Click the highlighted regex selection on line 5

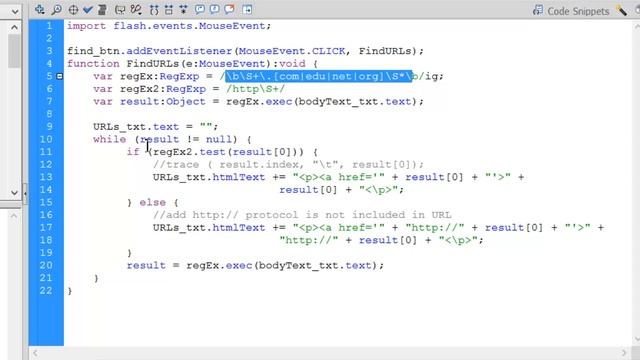point(319,76)
